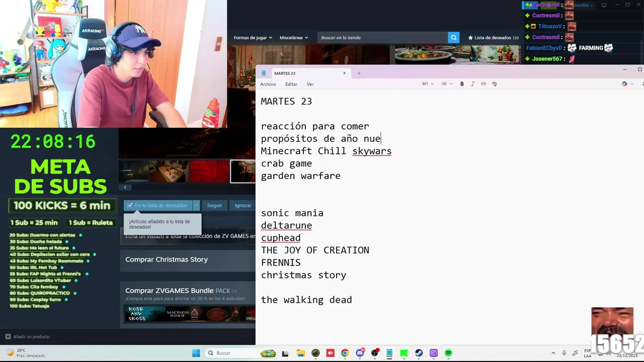Switch to Notepad taskbar icon
Viewport: 644px width, 362px height.
(389, 353)
